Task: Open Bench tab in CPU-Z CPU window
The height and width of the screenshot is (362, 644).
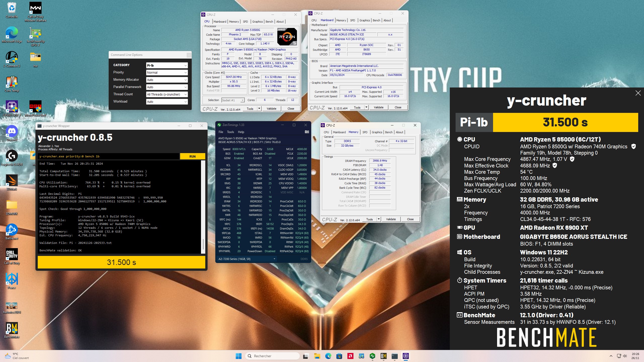Action: click(x=269, y=22)
